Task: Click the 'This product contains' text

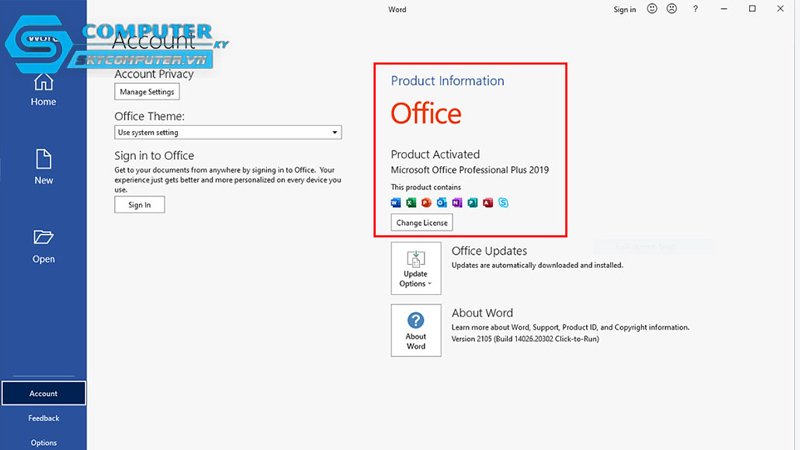Action: pyautogui.click(x=426, y=187)
